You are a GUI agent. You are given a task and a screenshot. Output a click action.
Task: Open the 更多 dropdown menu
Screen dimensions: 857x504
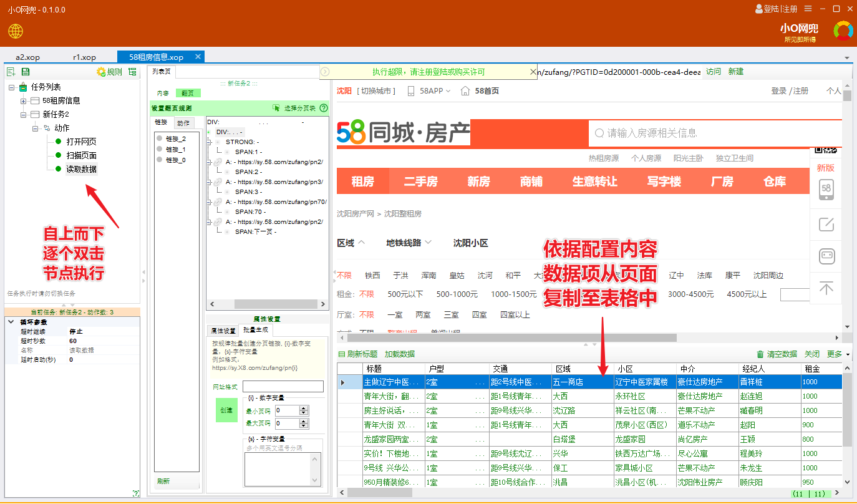[838, 354]
